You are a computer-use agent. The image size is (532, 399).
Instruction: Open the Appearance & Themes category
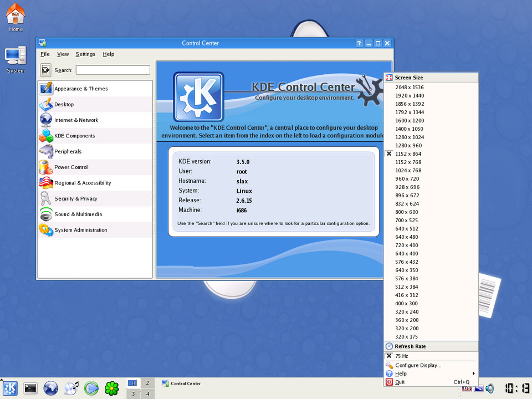point(95,89)
